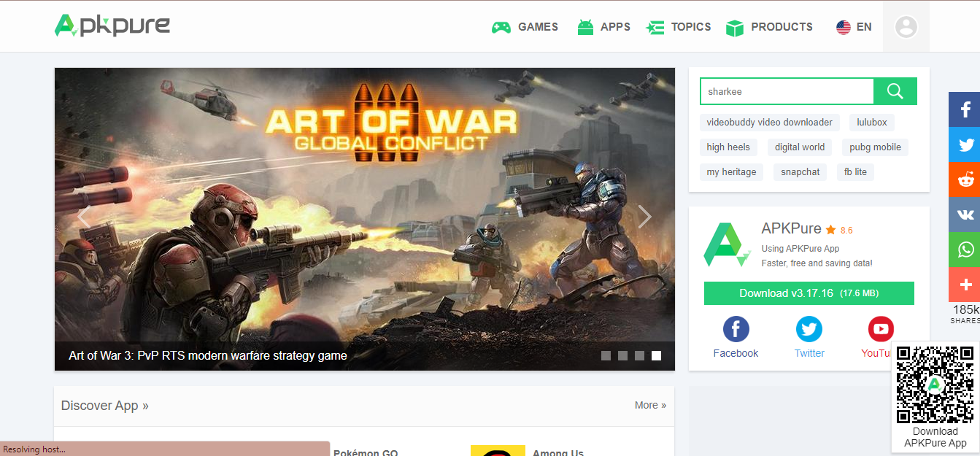Select the fourth banner slide indicator
The height and width of the screenshot is (456, 980).
pos(656,356)
